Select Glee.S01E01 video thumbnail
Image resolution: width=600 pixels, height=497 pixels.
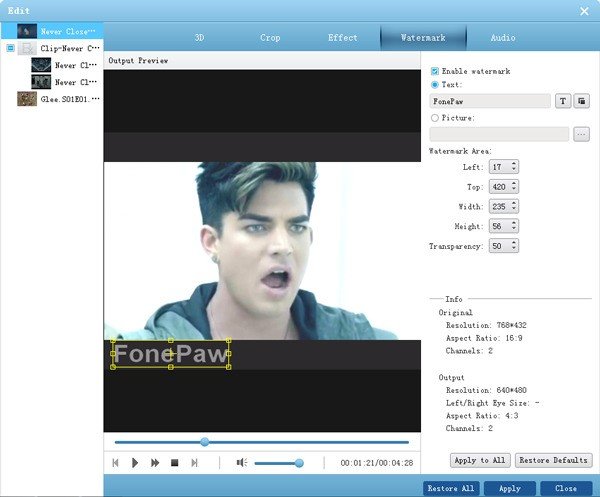(27, 99)
